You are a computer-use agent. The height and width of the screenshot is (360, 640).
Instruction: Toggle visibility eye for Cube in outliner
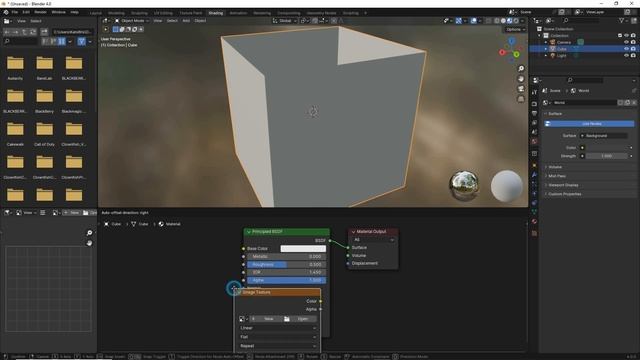pyautogui.click(x=626, y=49)
